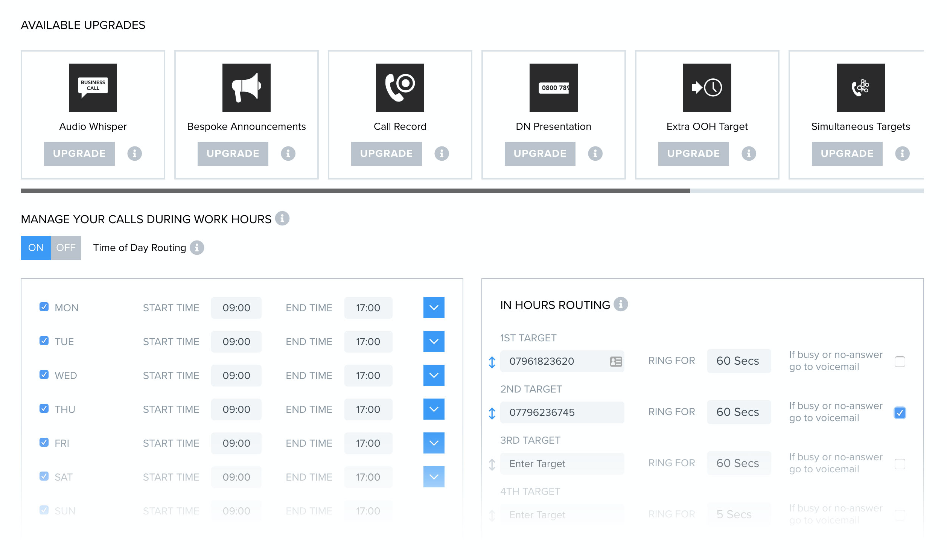Uncheck the FRI checkbox
This screenshot has width=947, height=560.
pyautogui.click(x=44, y=442)
